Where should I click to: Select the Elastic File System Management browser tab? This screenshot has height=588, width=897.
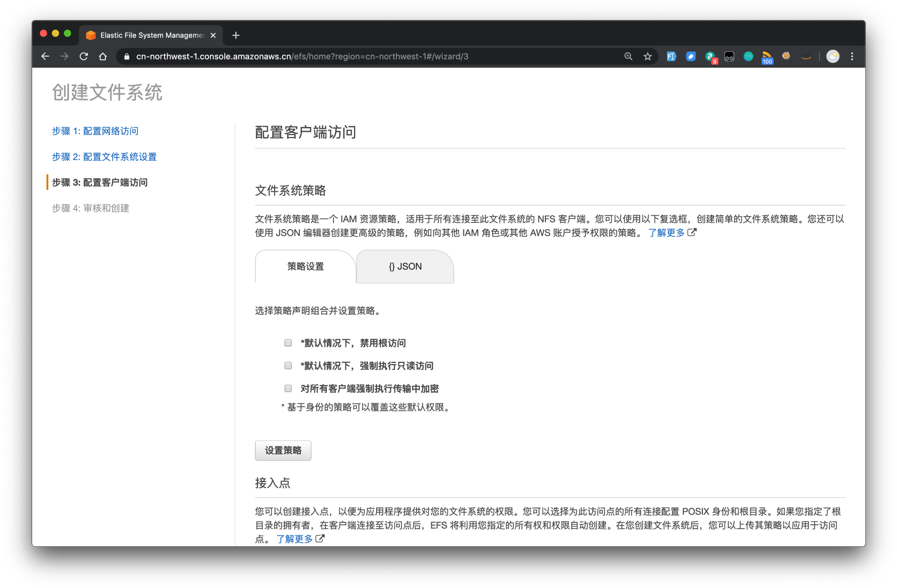tap(151, 35)
